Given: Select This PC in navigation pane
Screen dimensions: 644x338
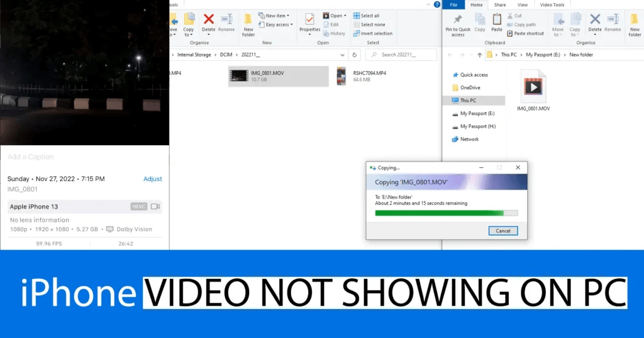Looking at the screenshot, I should [x=474, y=101].
